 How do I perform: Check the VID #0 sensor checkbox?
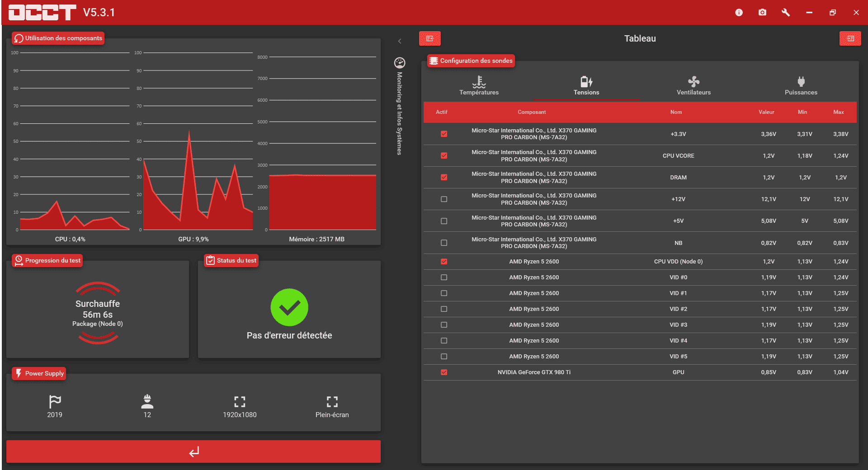pyautogui.click(x=444, y=277)
